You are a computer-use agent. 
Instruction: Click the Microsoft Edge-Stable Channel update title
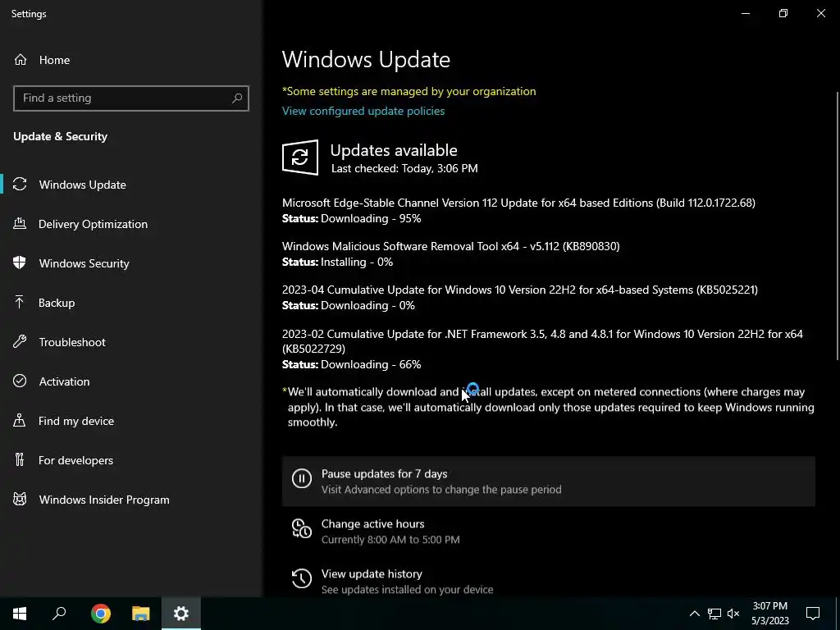pos(518,203)
